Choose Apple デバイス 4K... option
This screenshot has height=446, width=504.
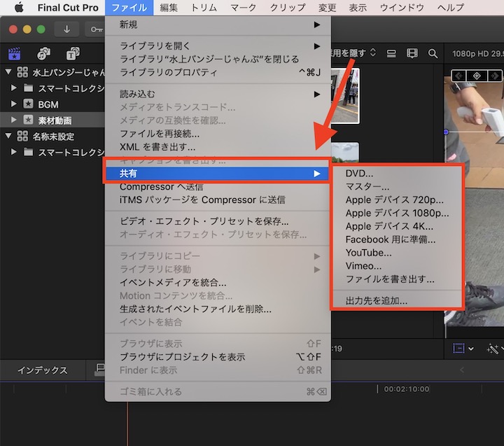click(x=398, y=226)
